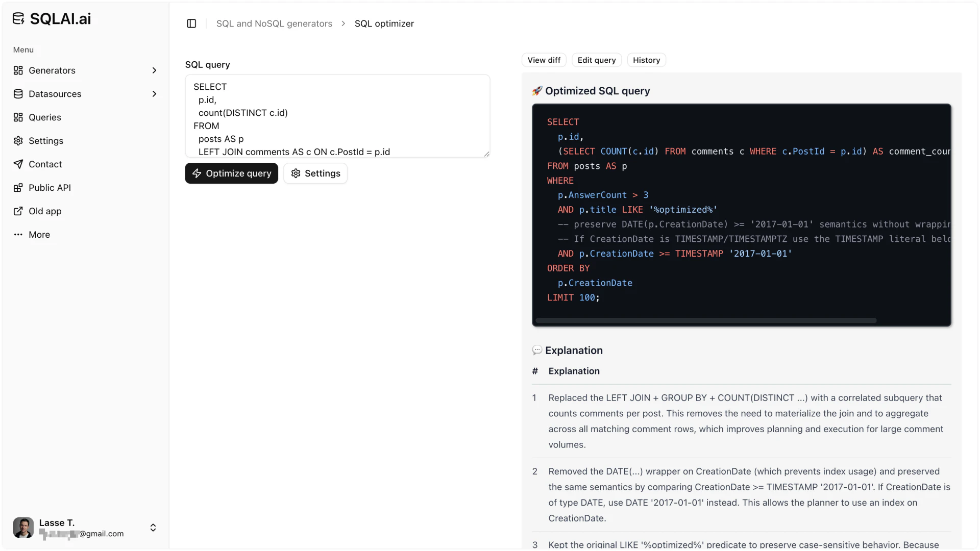Open the Public API section

(x=50, y=187)
